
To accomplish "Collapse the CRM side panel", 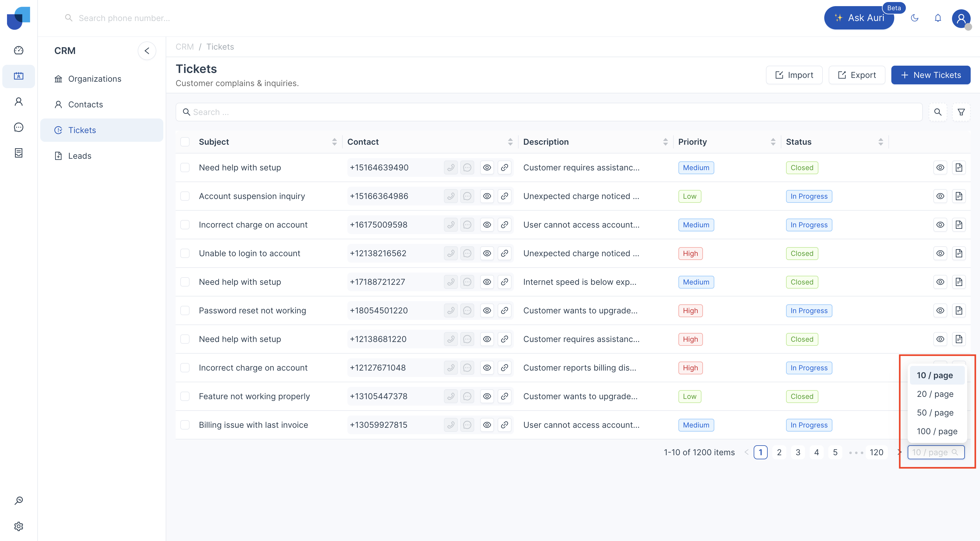I will 147,51.
